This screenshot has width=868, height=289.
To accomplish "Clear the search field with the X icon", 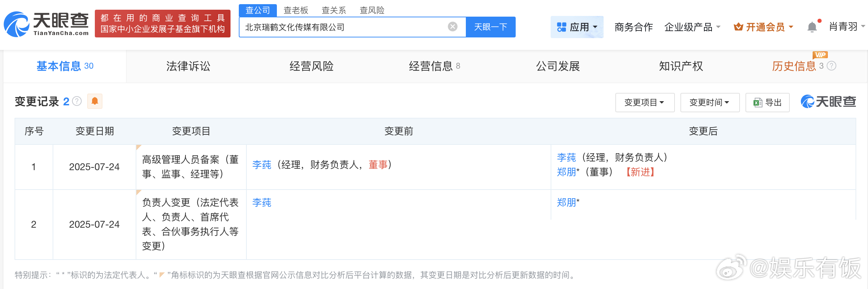I will click(453, 27).
